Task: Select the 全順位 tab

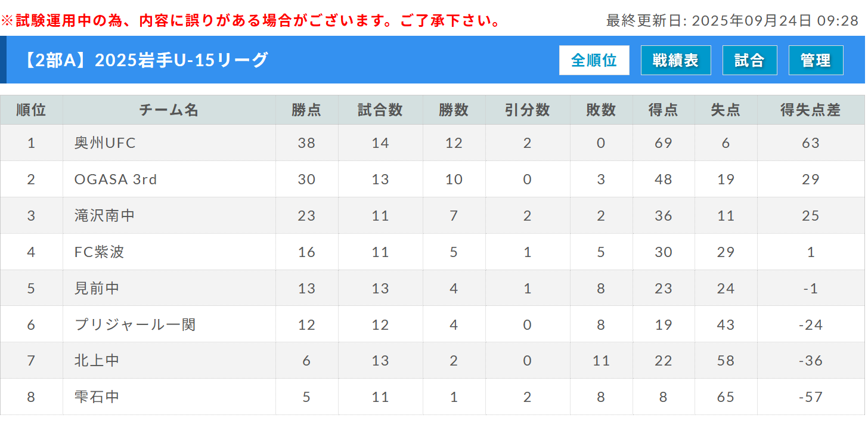Action: coord(594,60)
